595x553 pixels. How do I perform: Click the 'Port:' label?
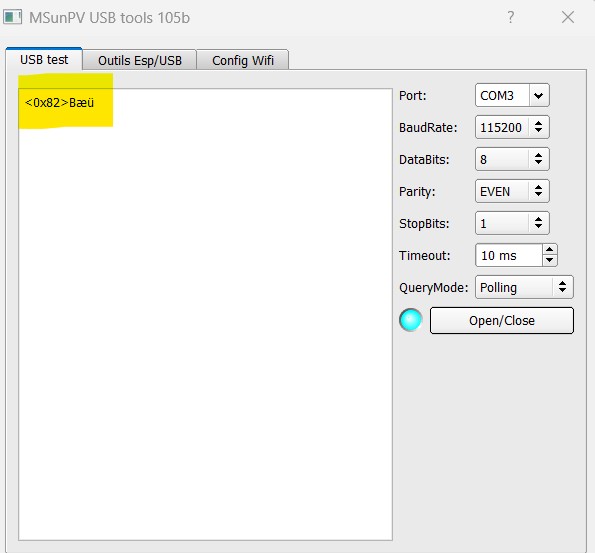click(x=412, y=95)
